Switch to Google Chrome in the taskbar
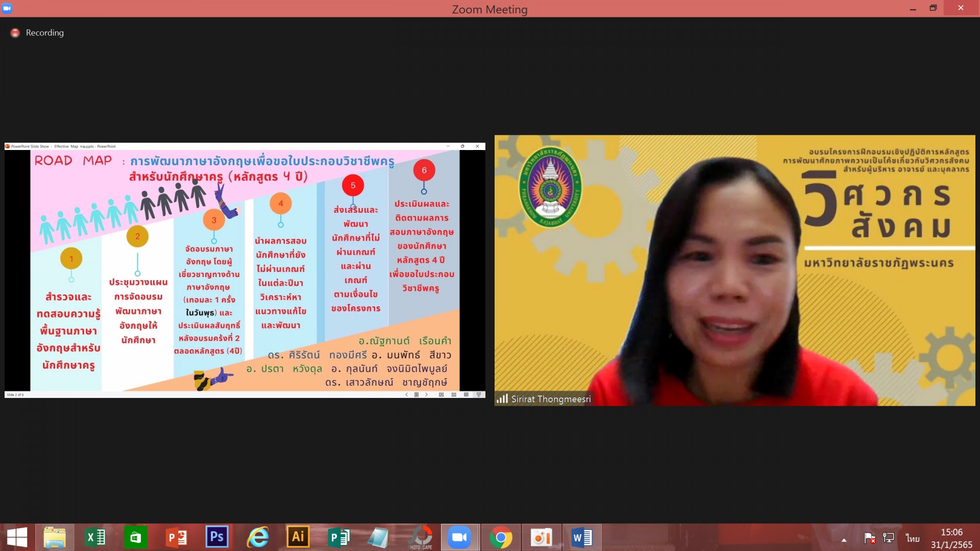 (501, 537)
